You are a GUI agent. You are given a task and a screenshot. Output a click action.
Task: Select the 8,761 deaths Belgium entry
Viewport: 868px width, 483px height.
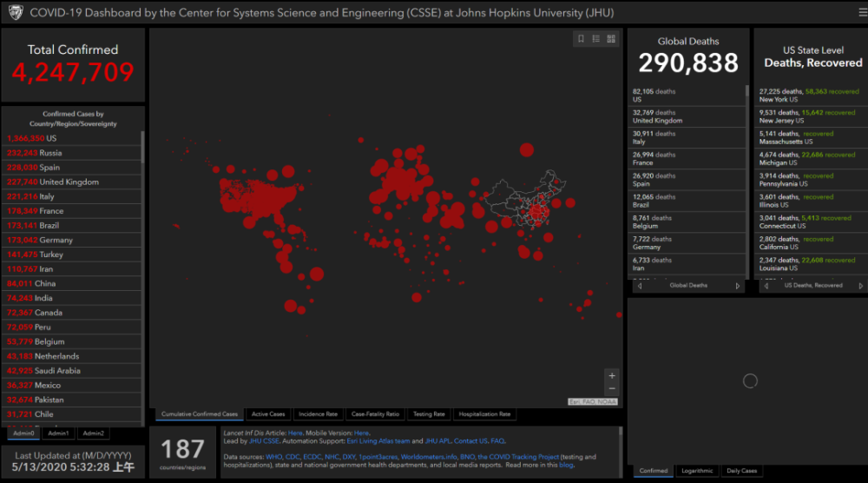coord(687,222)
